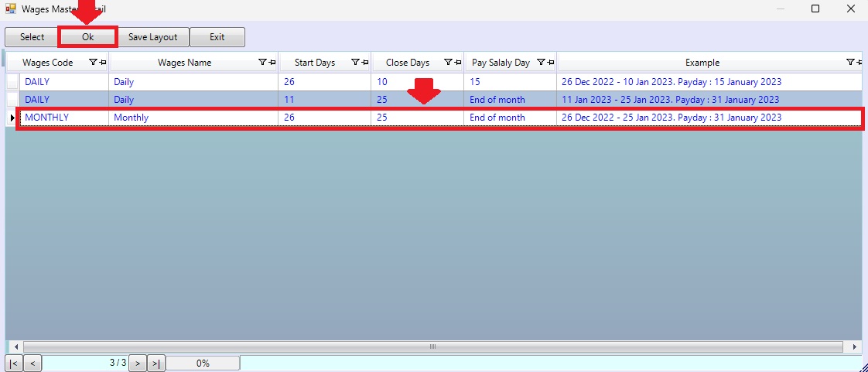Pin the Pay Salaly Day column
The width and height of the screenshot is (868, 372).
click(551, 63)
